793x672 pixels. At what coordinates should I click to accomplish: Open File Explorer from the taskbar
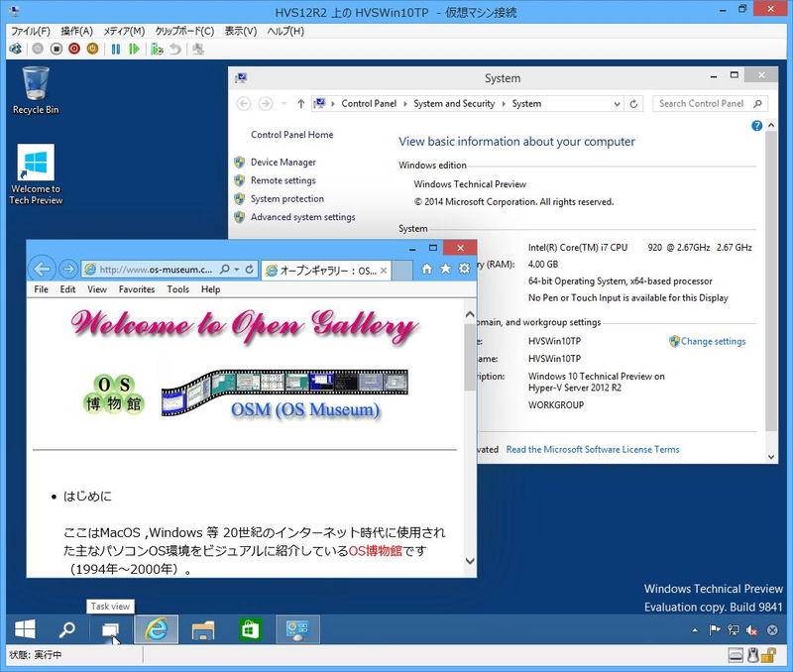203,629
